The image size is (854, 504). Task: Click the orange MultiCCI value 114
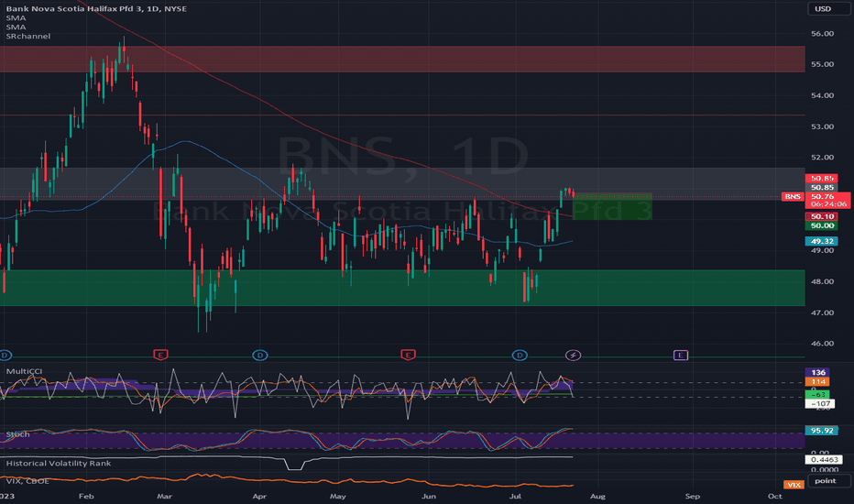[x=817, y=381]
